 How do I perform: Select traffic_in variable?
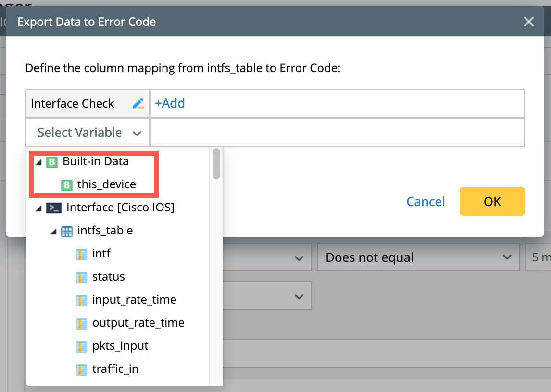point(115,369)
